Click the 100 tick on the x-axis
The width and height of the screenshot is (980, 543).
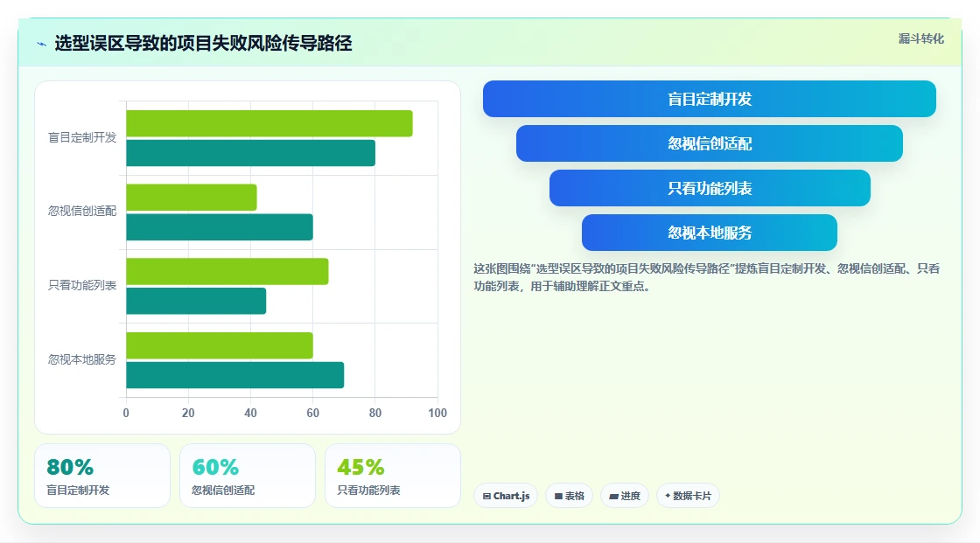click(437, 413)
